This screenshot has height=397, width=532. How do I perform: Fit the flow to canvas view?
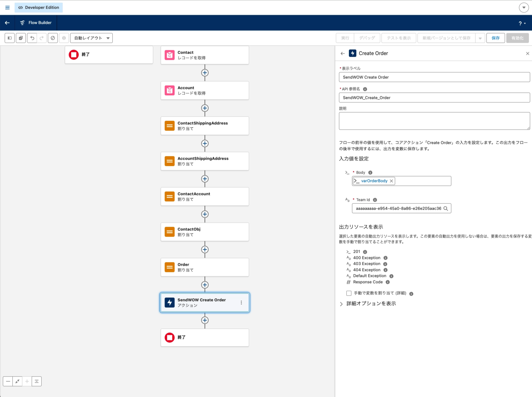point(17,381)
